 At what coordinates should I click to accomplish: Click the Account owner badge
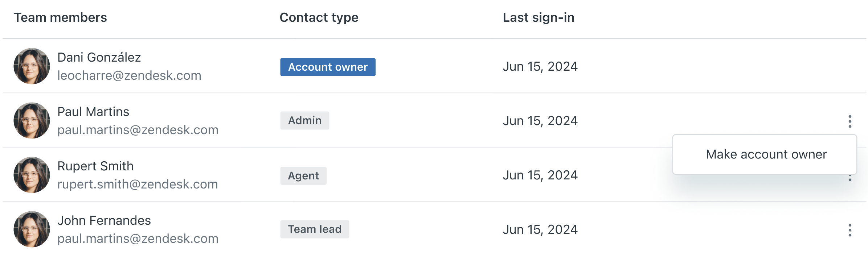point(328,67)
